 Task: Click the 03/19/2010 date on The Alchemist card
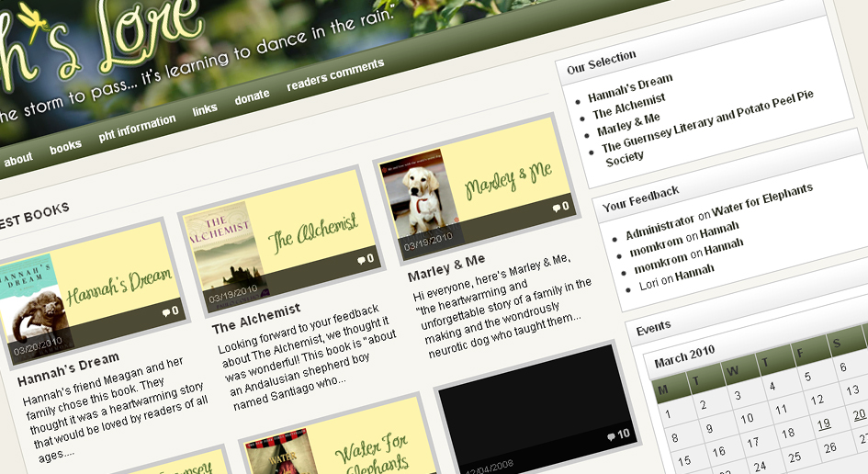(x=233, y=294)
